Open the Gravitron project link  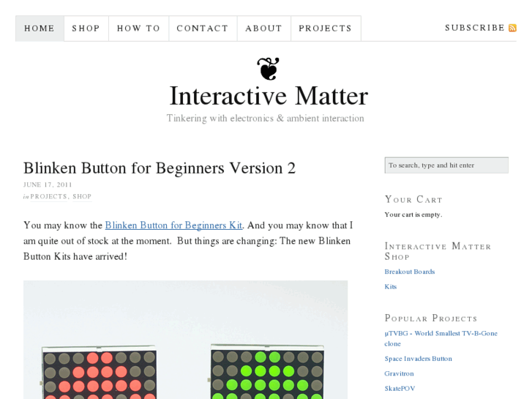coord(399,373)
